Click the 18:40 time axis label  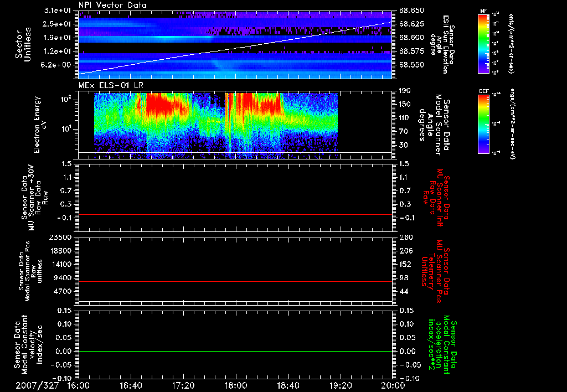(288, 385)
